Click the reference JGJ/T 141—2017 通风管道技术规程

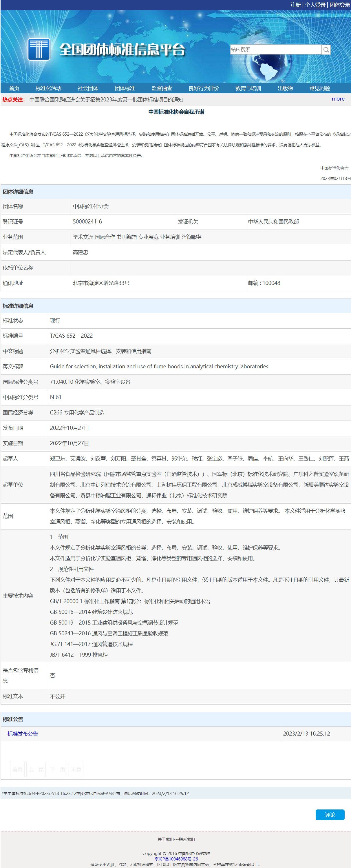91,644
